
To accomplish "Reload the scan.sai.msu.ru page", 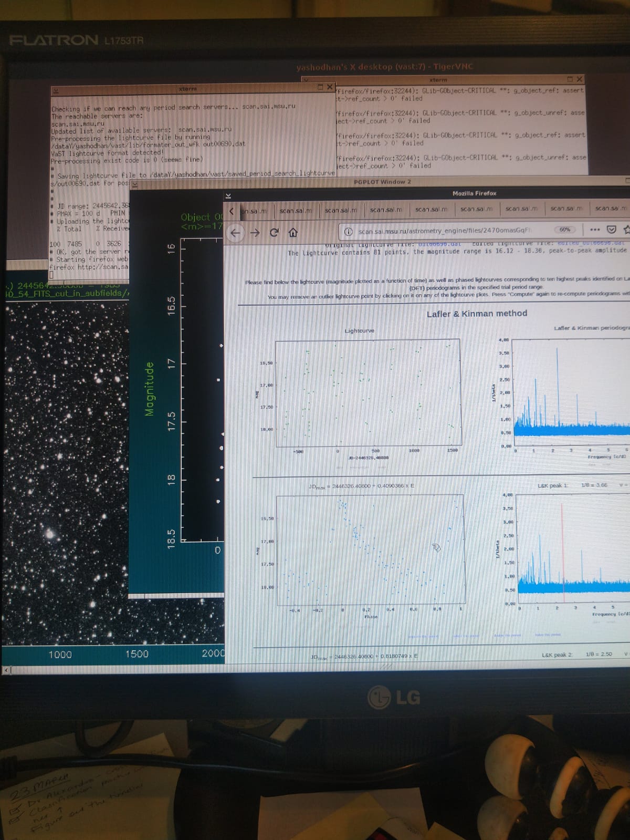I will [x=274, y=232].
